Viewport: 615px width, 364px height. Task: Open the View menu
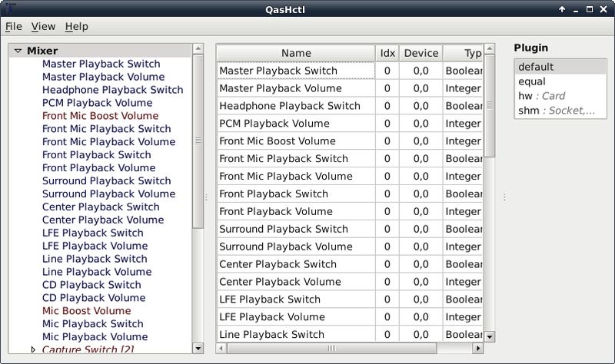[43, 26]
